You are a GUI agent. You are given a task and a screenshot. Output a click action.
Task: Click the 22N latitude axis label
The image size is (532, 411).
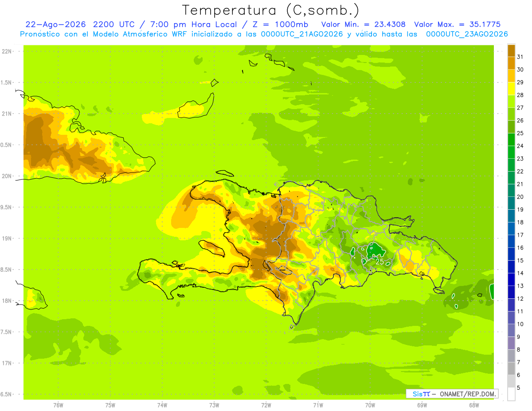click(7, 51)
